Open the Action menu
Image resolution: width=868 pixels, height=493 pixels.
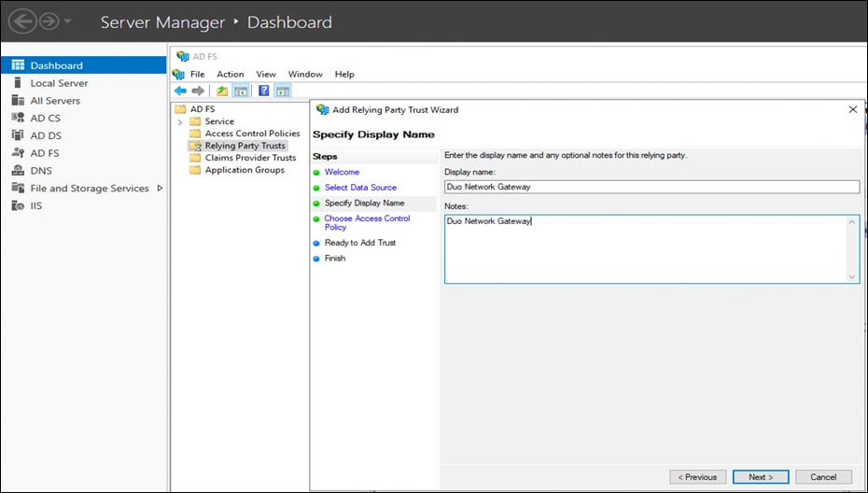point(230,74)
